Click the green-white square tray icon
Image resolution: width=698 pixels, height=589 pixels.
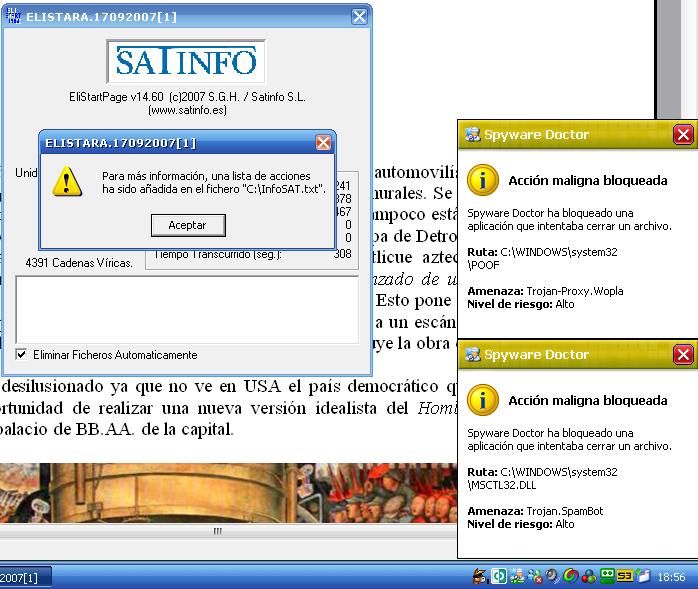click(x=499, y=576)
